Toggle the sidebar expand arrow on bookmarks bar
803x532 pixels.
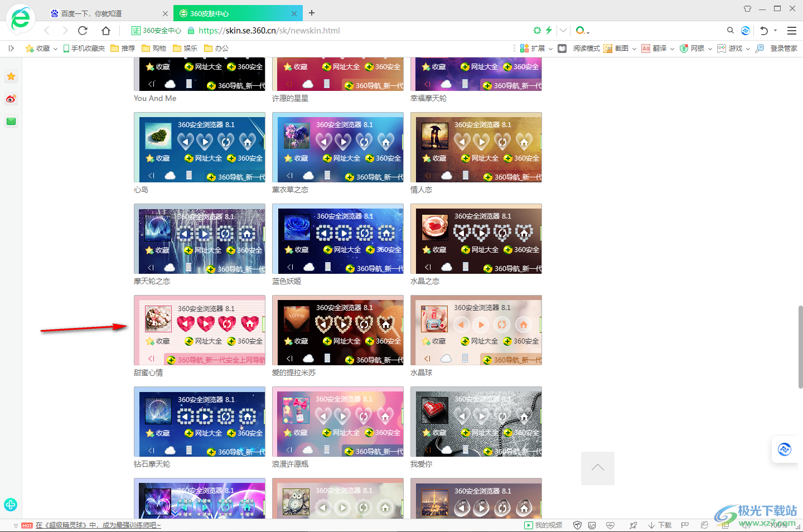[11, 49]
